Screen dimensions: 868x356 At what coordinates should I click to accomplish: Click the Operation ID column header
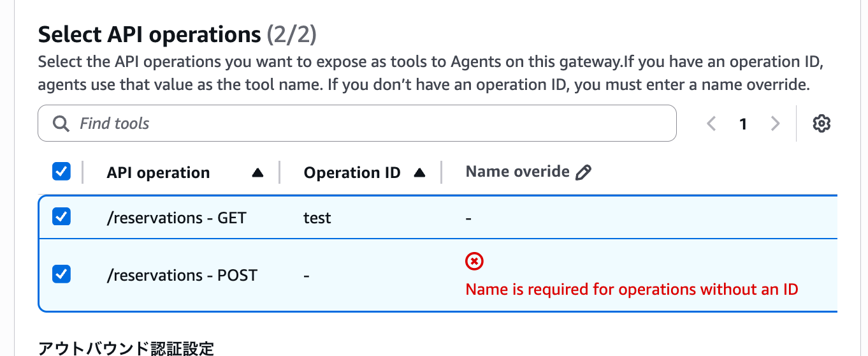pyautogui.click(x=352, y=173)
